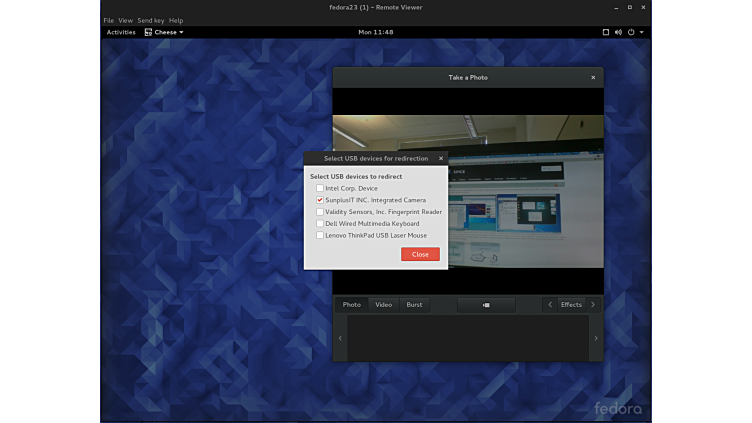
Task: Click the screen icon in top bar
Action: point(605,32)
